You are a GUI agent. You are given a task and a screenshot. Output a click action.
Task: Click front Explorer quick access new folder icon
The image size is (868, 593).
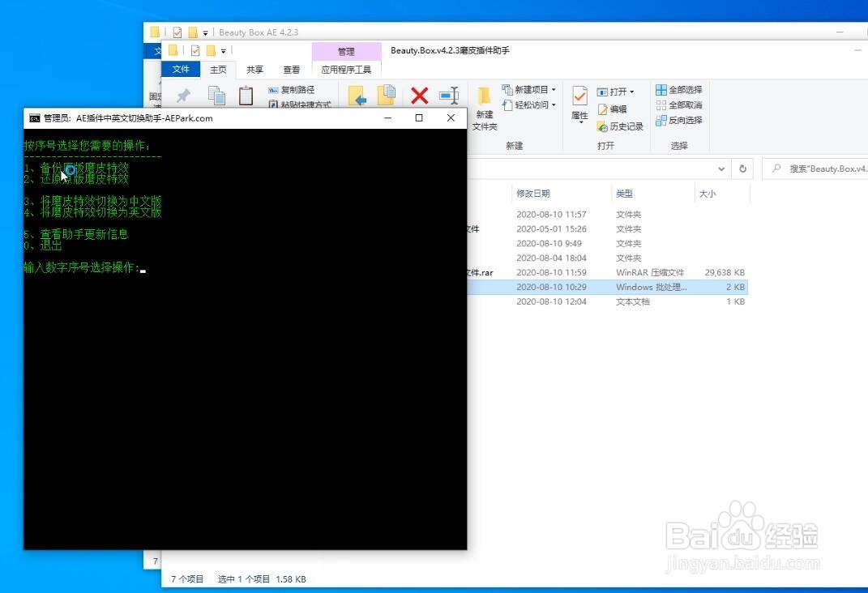(211, 51)
